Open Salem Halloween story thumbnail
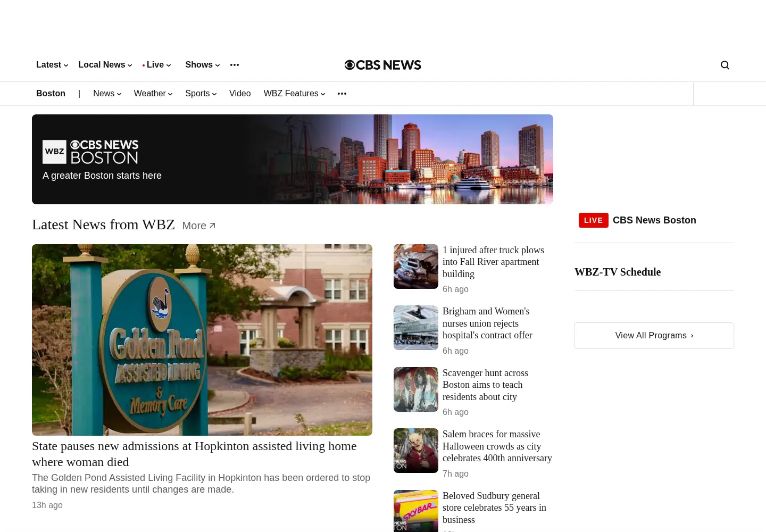The image size is (766, 532). [x=416, y=451]
